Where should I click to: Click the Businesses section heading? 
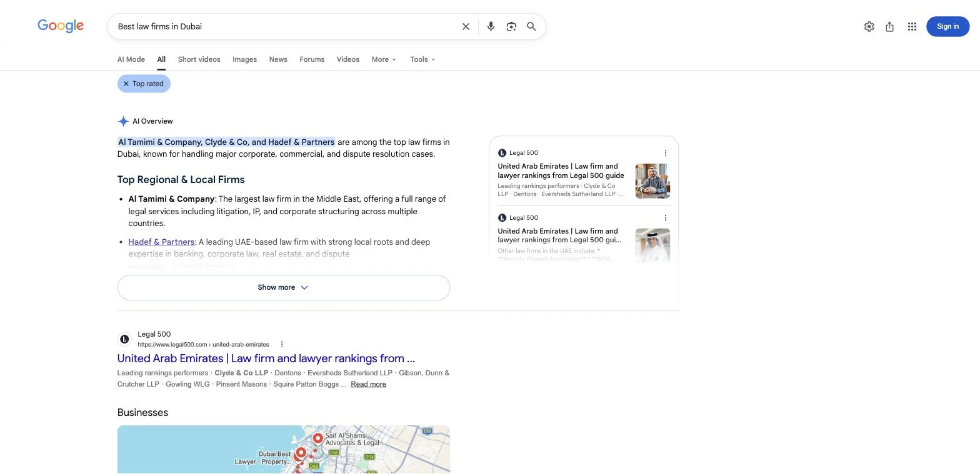pyautogui.click(x=142, y=413)
